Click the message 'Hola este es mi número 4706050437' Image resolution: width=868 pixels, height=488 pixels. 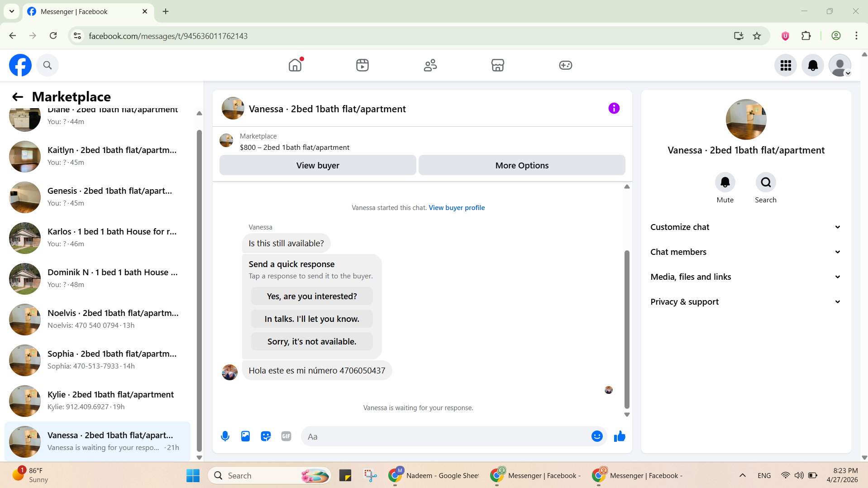tap(317, 371)
